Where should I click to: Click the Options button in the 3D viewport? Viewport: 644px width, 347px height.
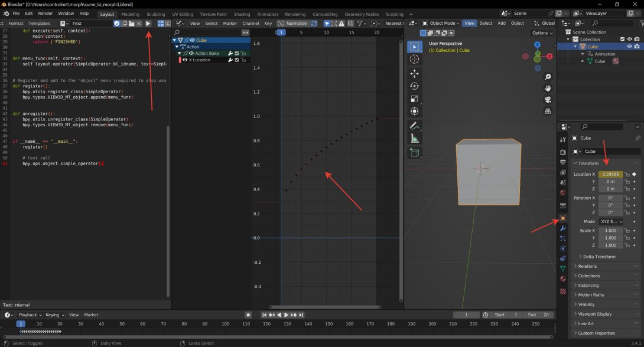(541, 33)
